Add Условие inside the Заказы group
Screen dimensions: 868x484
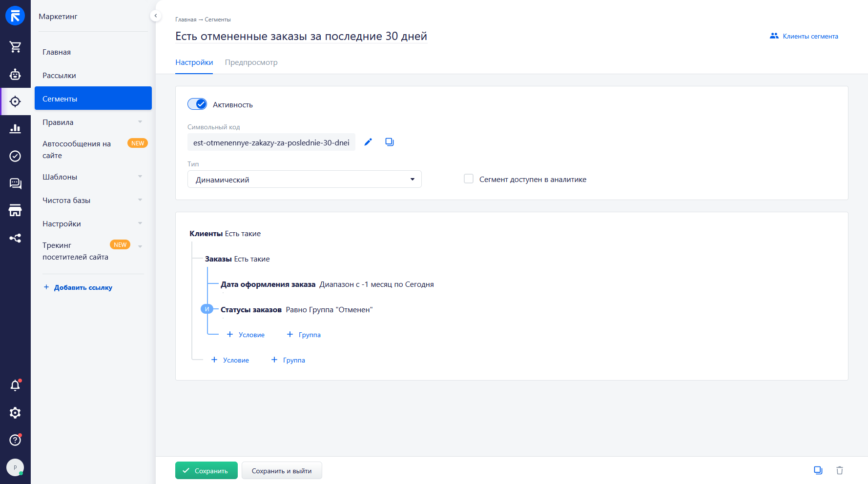(x=246, y=335)
